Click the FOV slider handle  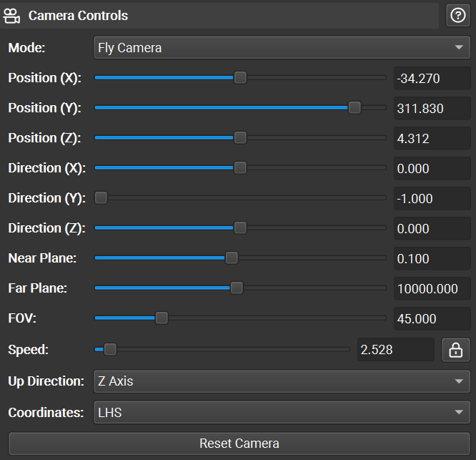pos(162,318)
